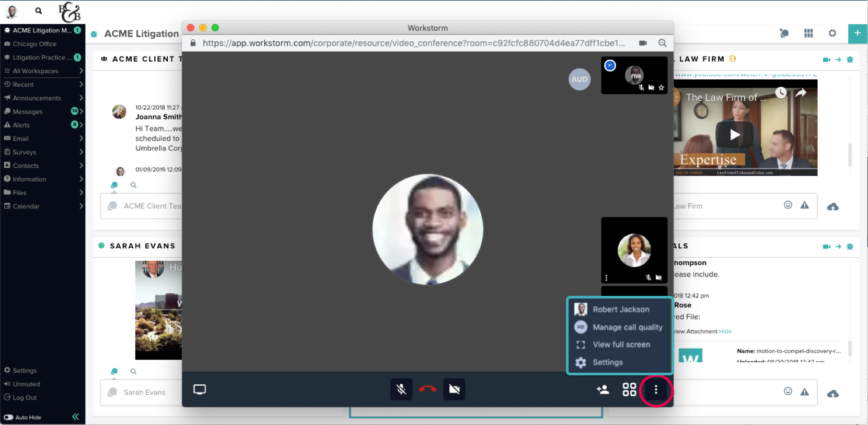The image size is (868, 425).
Task: Click scrollbar in Law Firm panel
Action: (x=850, y=155)
